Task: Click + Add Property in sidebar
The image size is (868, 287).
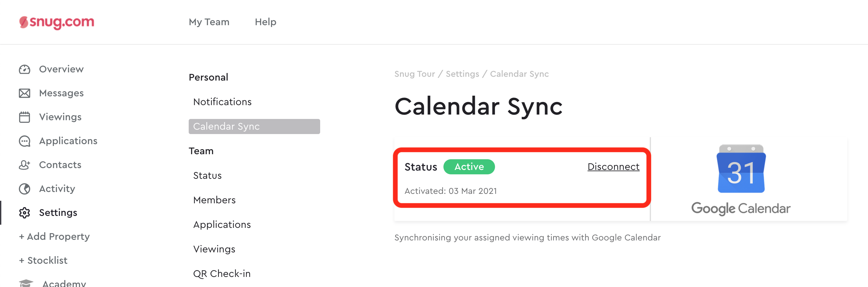Action: tap(54, 236)
